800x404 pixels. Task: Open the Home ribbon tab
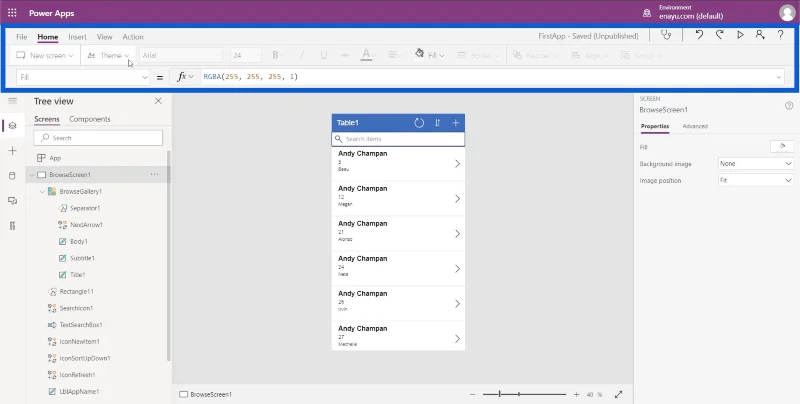coord(47,37)
